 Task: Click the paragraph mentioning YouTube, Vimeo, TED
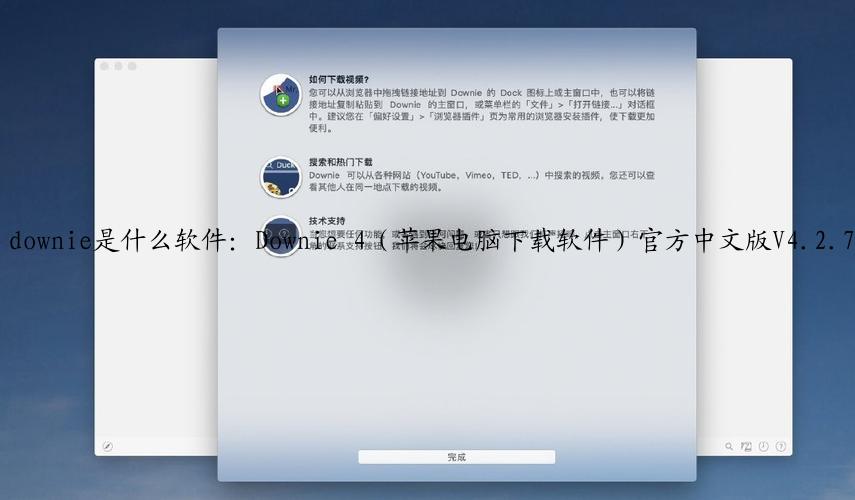coord(482,181)
